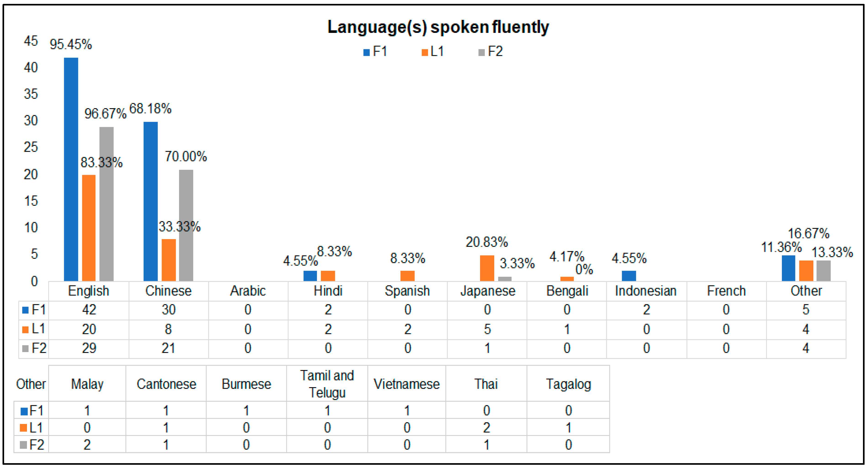Click the 'Tamil and Telugu' column header
Viewport: 868px width, 470px height.
pyautogui.click(x=327, y=384)
